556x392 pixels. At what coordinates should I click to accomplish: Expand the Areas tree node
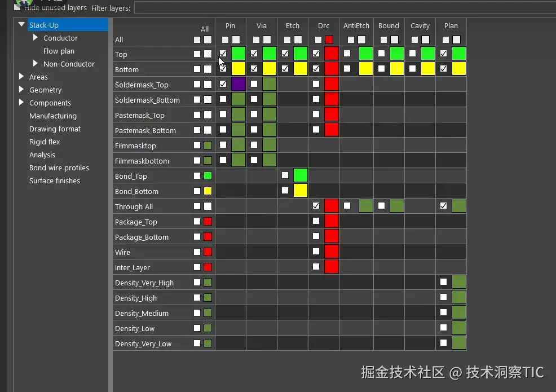21,77
